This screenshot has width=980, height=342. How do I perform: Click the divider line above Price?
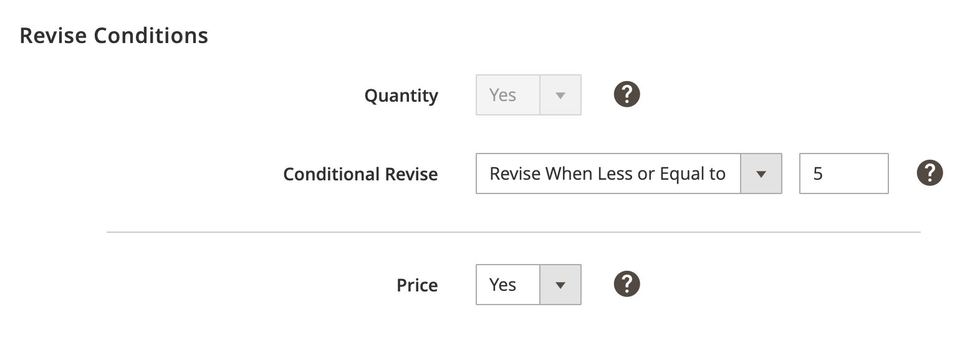click(513, 232)
